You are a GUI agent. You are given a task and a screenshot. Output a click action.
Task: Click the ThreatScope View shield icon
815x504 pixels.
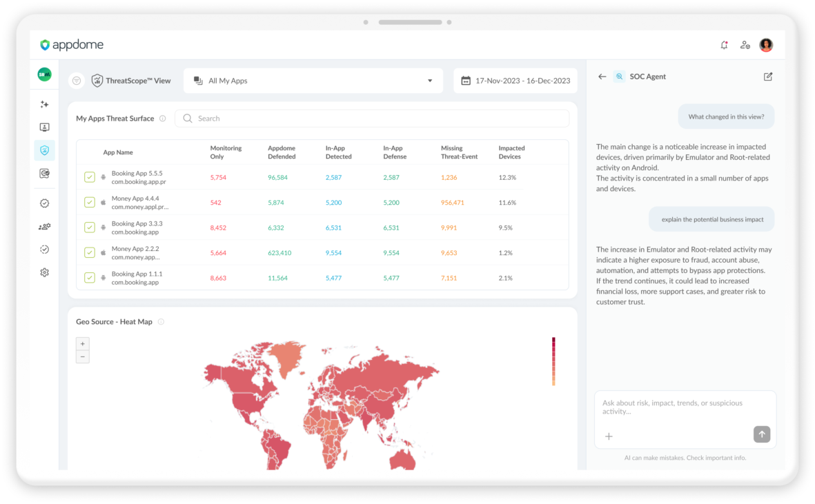97,81
